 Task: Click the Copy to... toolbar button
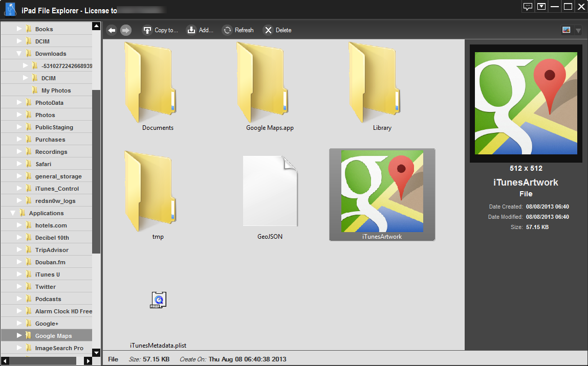click(x=160, y=30)
